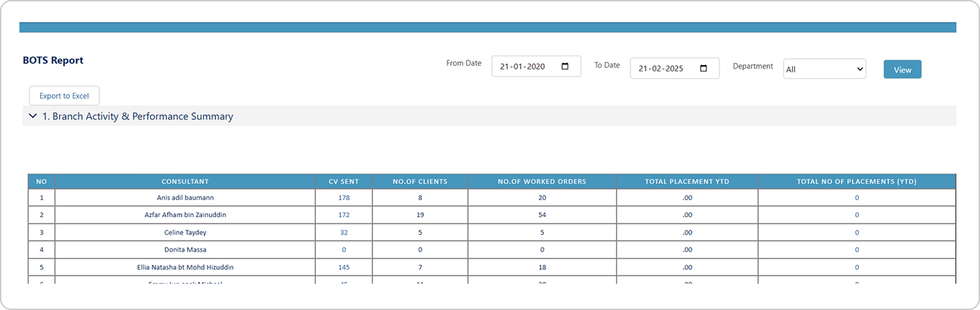Select consultant Anis adil baumann row
The height and width of the screenshot is (310, 980).
point(185,198)
